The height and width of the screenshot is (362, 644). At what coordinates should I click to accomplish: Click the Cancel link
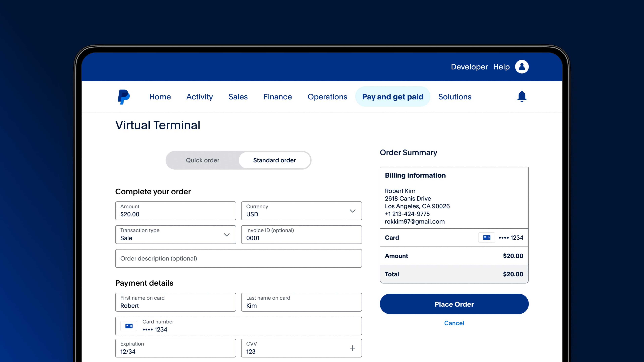[454, 323]
